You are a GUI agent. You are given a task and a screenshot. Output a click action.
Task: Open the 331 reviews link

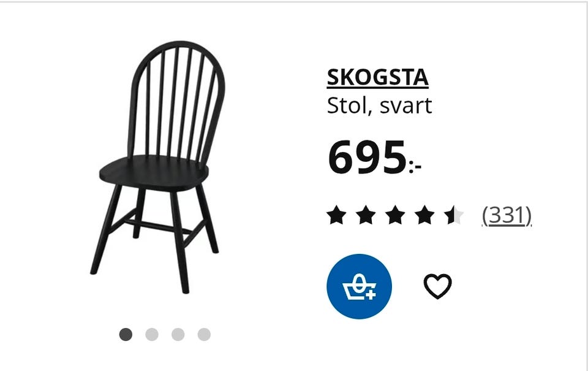pyautogui.click(x=507, y=215)
